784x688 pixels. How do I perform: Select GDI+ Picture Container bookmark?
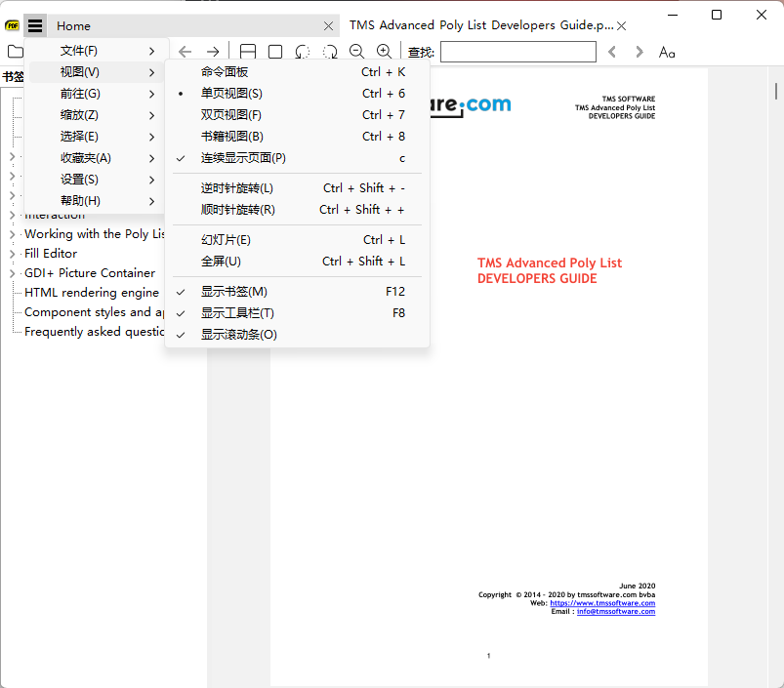click(x=90, y=273)
